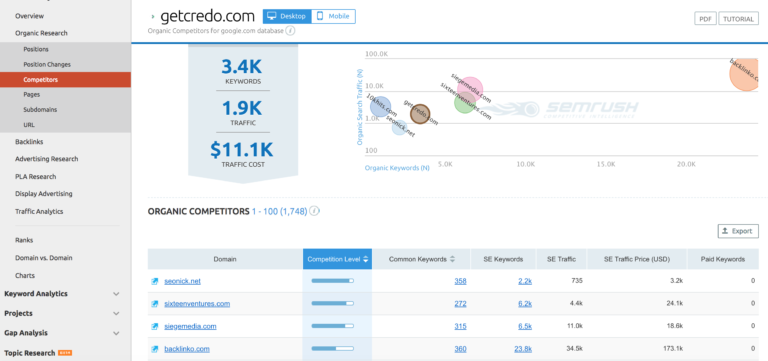Viewport: 768px width, 361px height.
Task: Click the Domain column header
Action: pyautogui.click(x=225, y=259)
